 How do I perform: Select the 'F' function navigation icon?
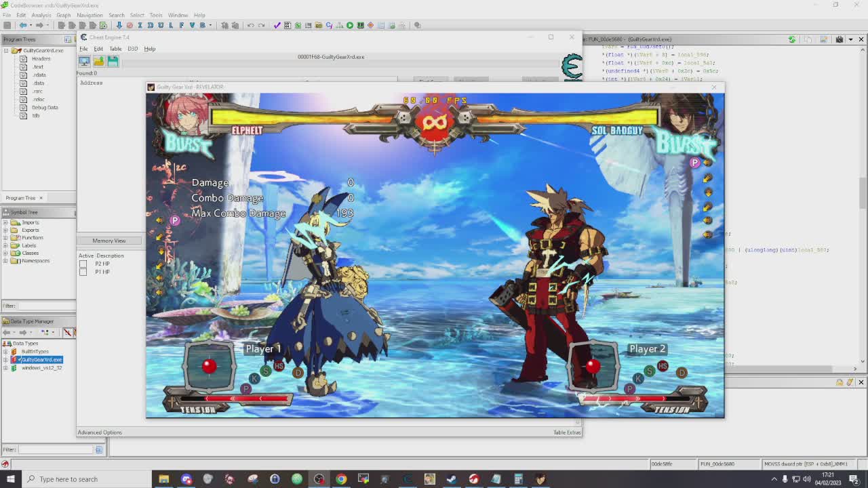pos(181,25)
